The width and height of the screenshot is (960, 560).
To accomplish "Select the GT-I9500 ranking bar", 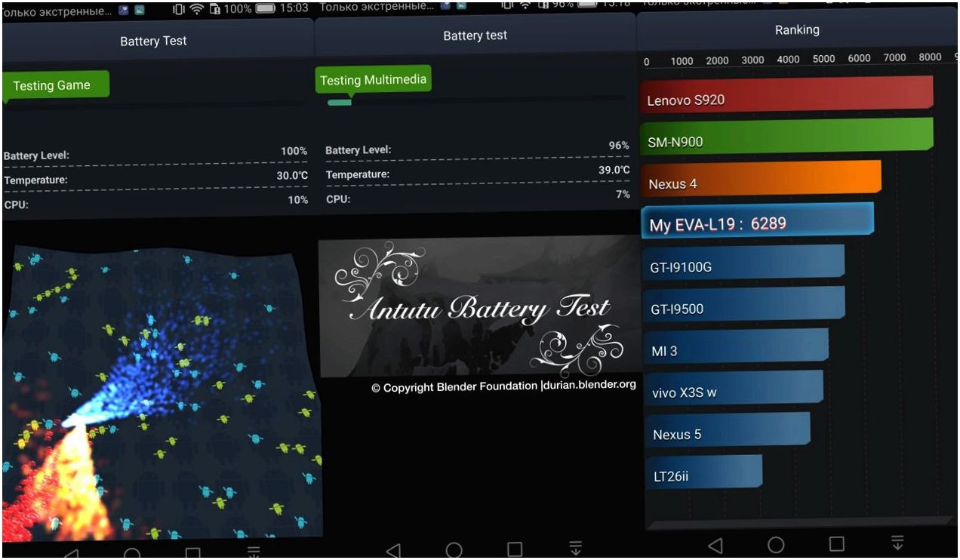I will point(743,305).
